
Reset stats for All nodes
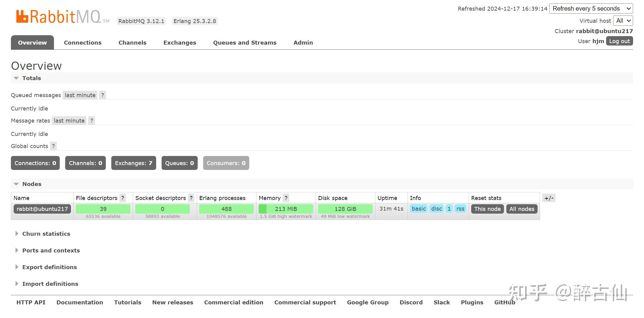(522, 209)
